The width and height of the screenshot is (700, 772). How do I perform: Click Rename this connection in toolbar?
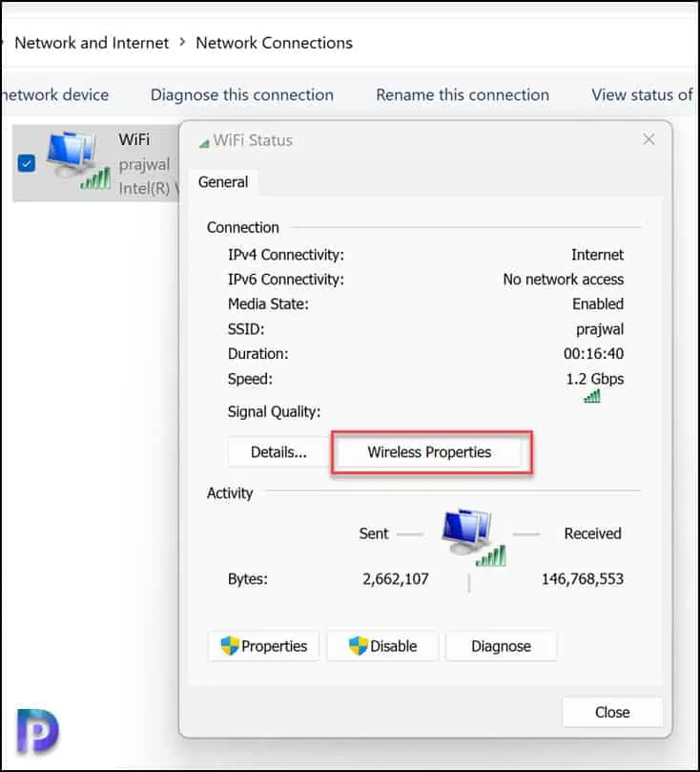click(463, 94)
